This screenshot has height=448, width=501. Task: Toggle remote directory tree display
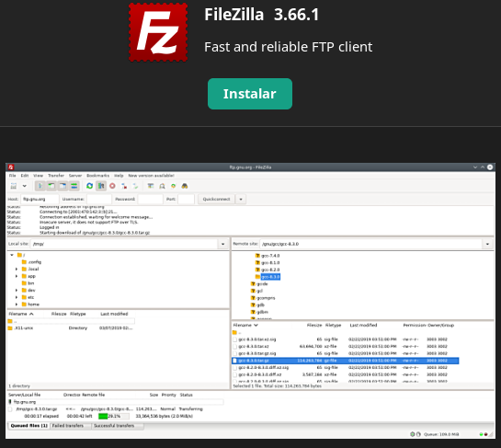click(63, 186)
